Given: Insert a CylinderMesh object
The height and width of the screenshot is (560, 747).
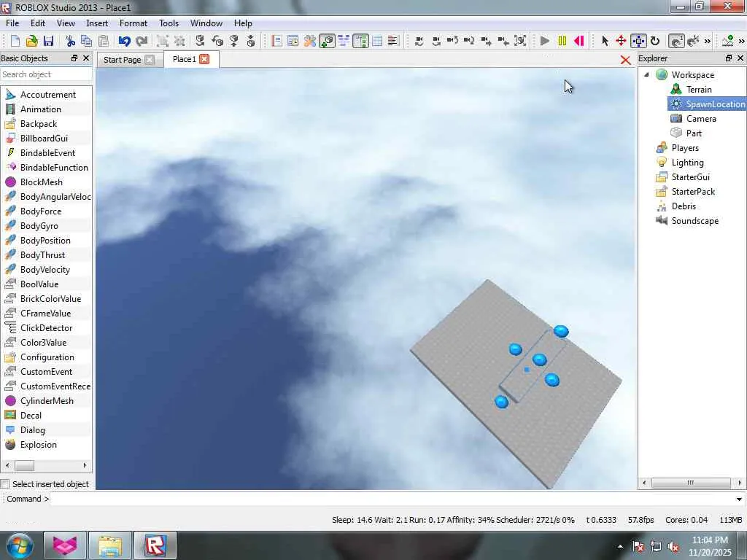Looking at the screenshot, I should [46, 400].
